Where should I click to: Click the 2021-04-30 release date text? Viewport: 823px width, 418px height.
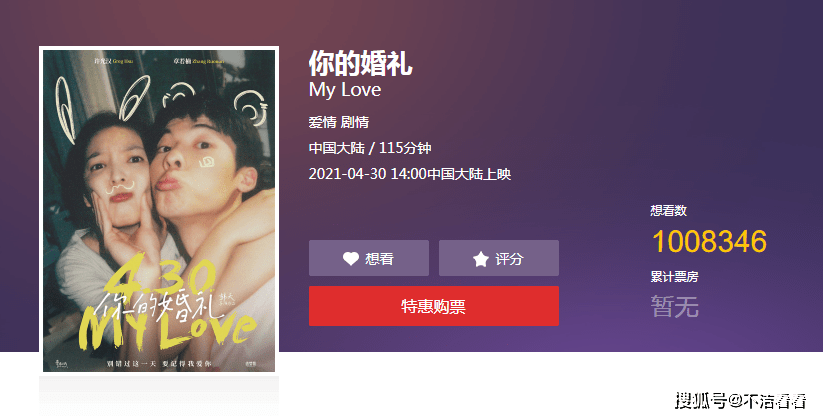(x=347, y=174)
